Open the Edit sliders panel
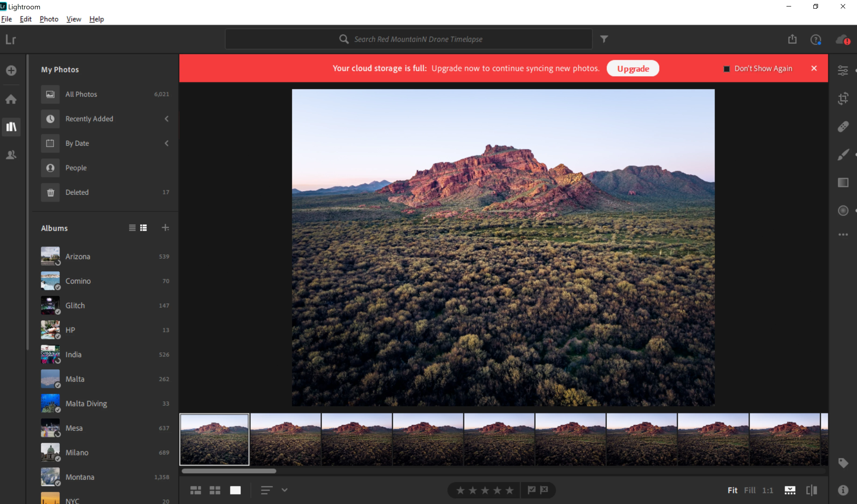The image size is (857, 504). tap(843, 70)
